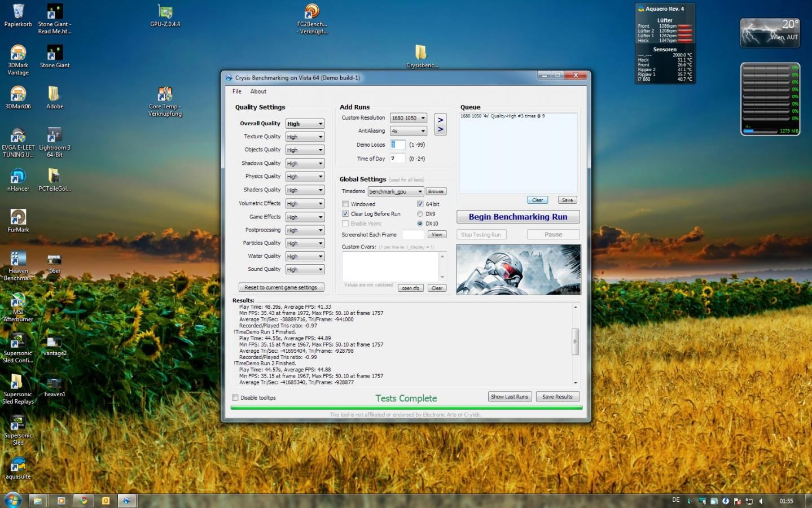Clear the Queue list
The image size is (812, 508).
(x=537, y=200)
